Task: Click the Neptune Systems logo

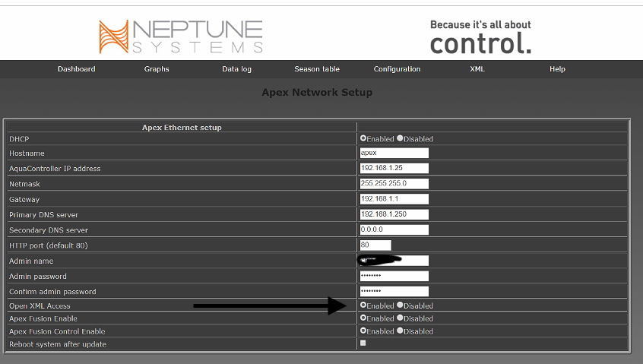Action: (x=181, y=37)
